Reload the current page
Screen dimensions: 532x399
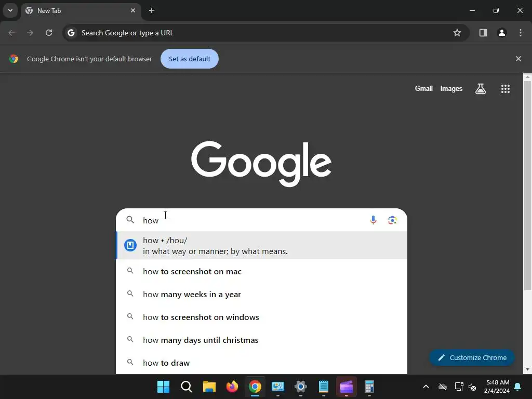pyautogui.click(x=49, y=33)
